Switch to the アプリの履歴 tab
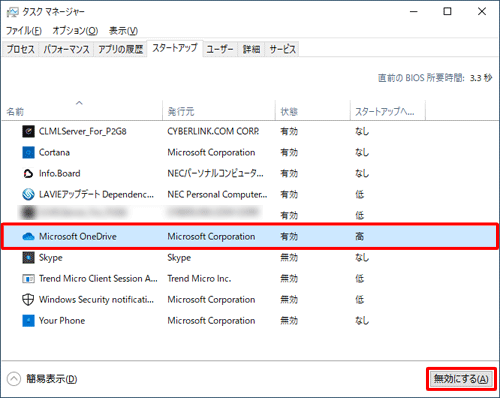Screen dimensions: 500x398 pyautogui.click(x=120, y=49)
